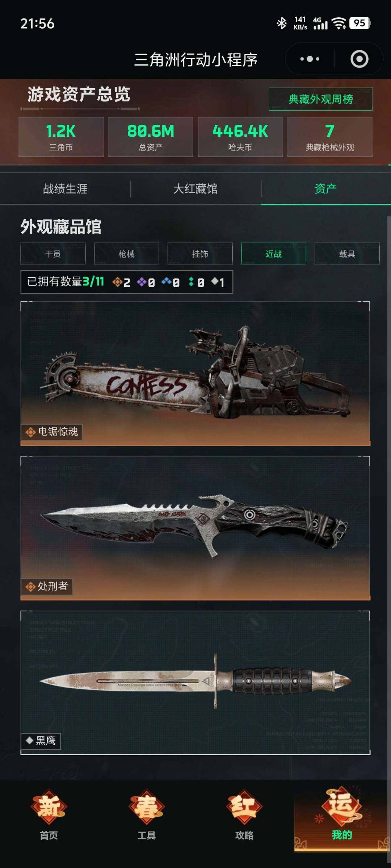The width and height of the screenshot is (391, 868).
Task: Open the 典藏外观周榜 ranking
Action: pyautogui.click(x=320, y=99)
